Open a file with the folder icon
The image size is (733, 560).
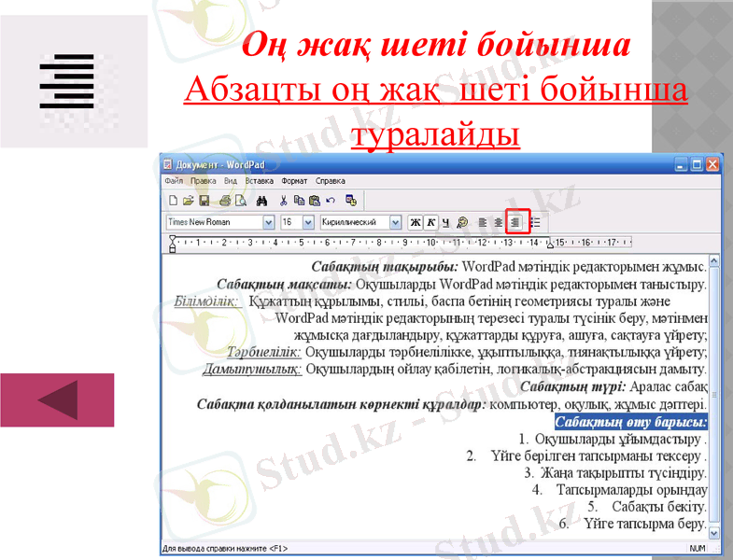click(x=189, y=201)
